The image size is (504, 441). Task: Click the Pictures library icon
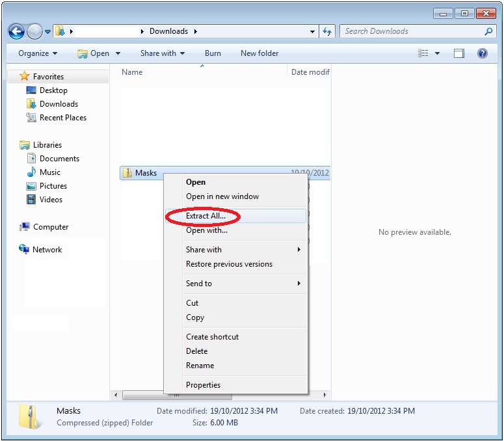click(31, 186)
